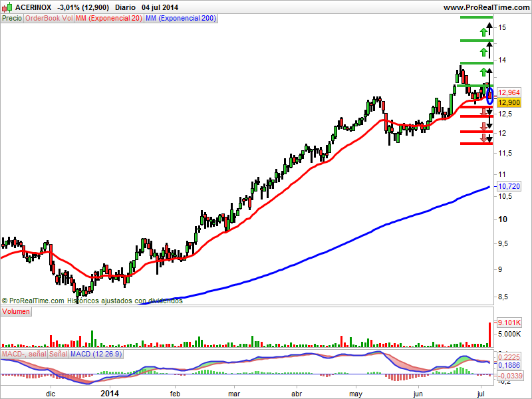Open the MM (Exponencial 200) settings label
Image resolution: width=532 pixels, height=399 pixels.
tap(181, 19)
